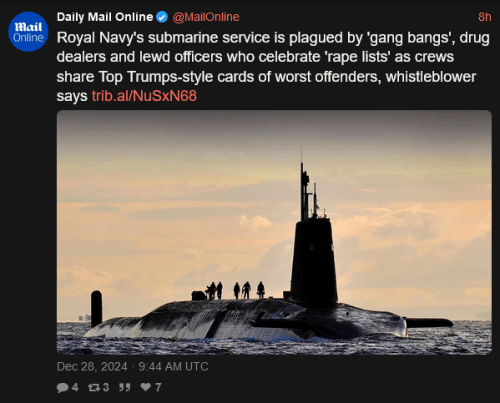The height and width of the screenshot is (403, 500).
Task: Open the Dec 28, 2024 date permalink
Action: click(x=92, y=367)
